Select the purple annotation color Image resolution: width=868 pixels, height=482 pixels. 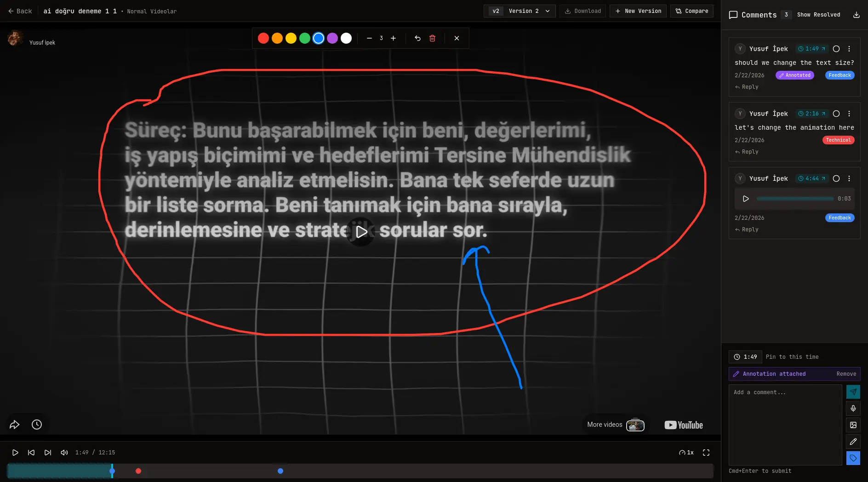(332, 38)
